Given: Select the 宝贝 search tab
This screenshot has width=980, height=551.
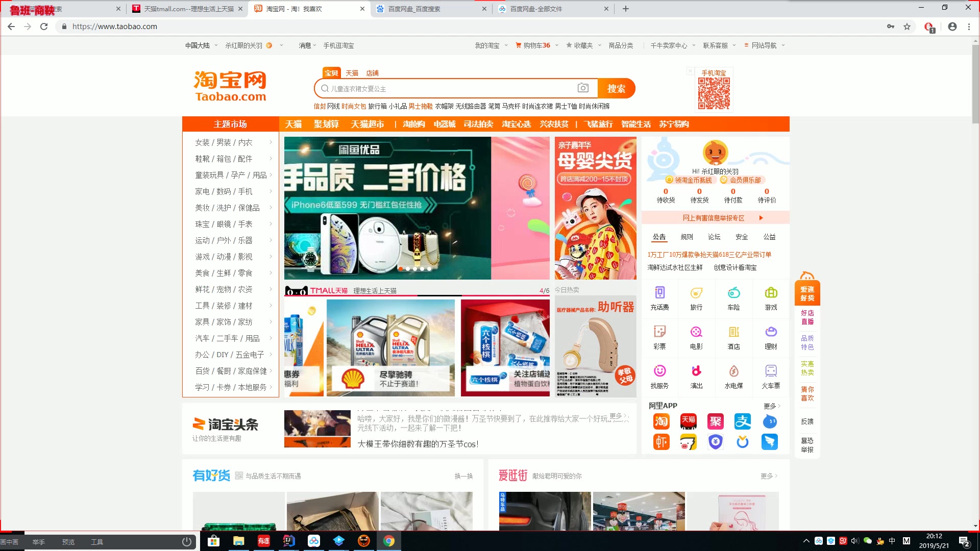Looking at the screenshot, I should pyautogui.click(x=331, y=73).
